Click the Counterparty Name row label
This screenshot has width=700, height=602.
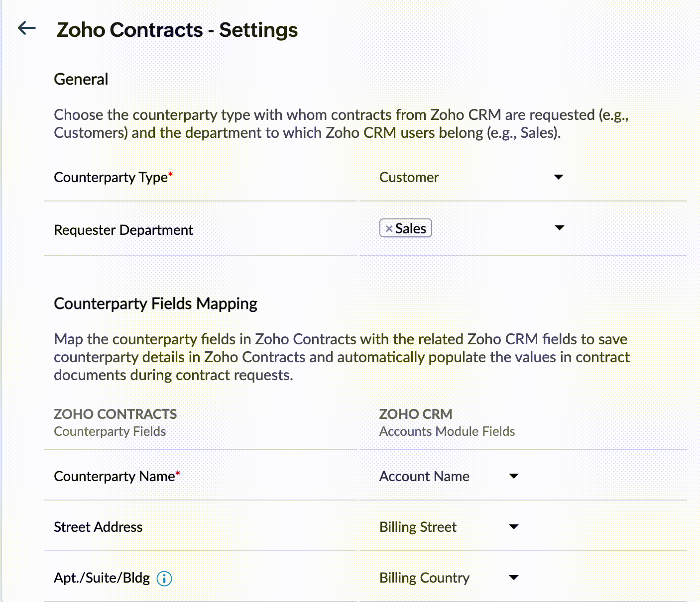[x=114, y=476]
